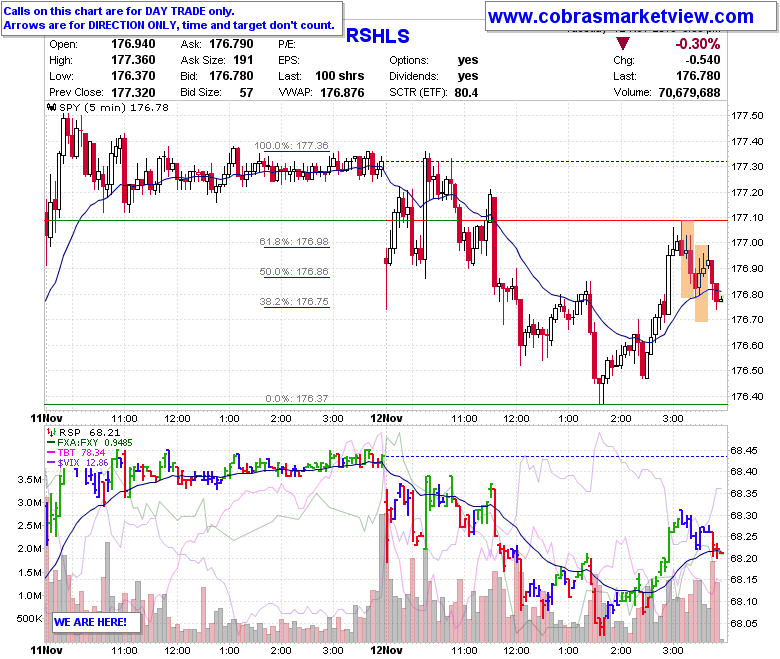Click the Options: label

click(x=409, y=60)
